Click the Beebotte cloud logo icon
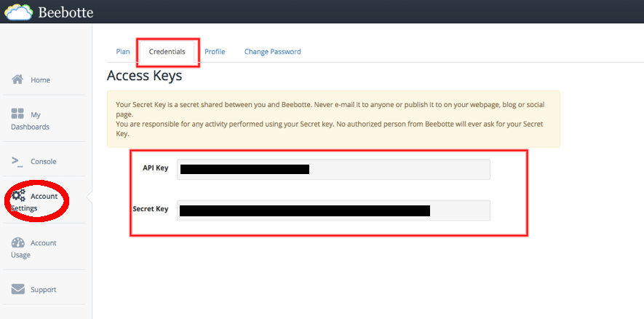The width and height of the screenshot is (644, 319). click(18, 12)
